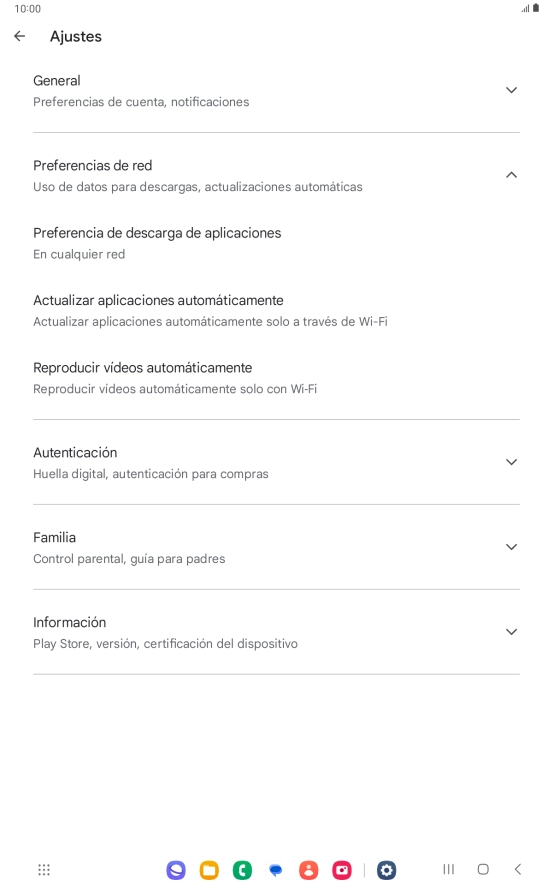Image resolution: width=553 pixels, height=886 pixels.
Task: Open Preferencia de descarga de aplicaciones
Action: pyautogui.click(x=276, y=244)
